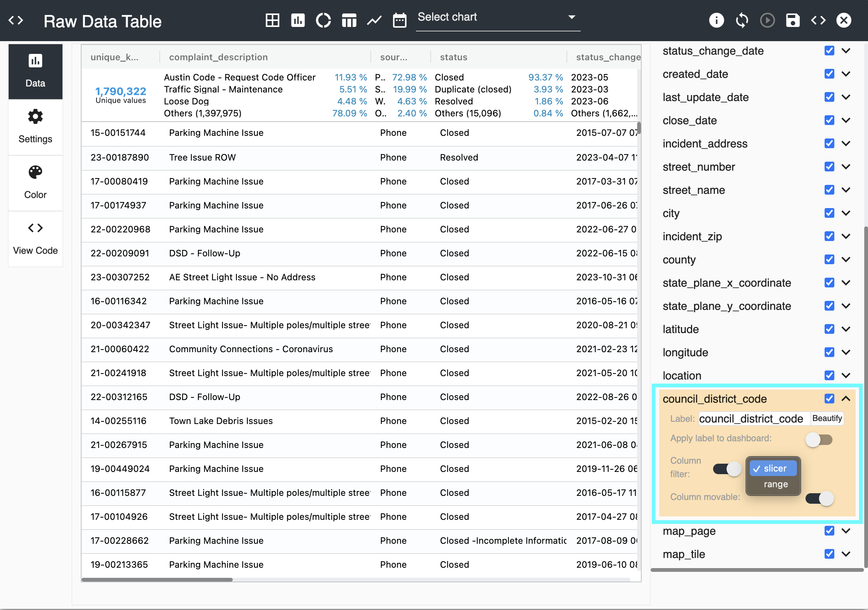Choose range in column filter menu
Screen dimensions: 868x610
(775, 484)
